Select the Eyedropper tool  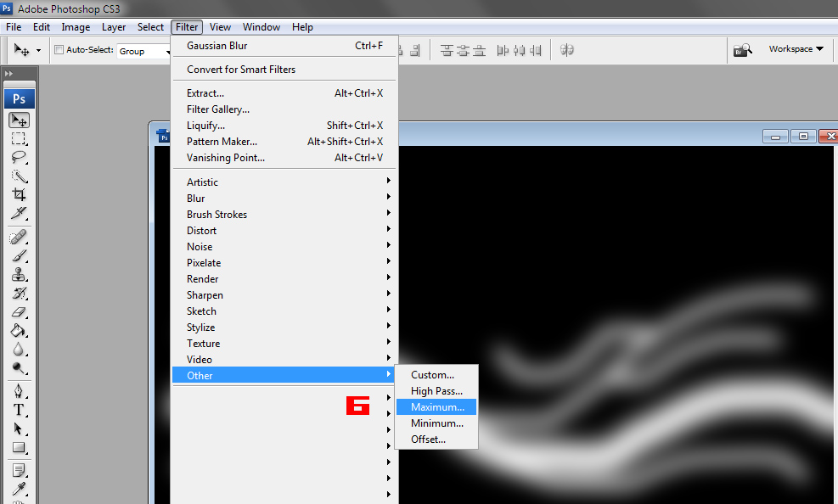pyautogui.click(x=19, y=489)
